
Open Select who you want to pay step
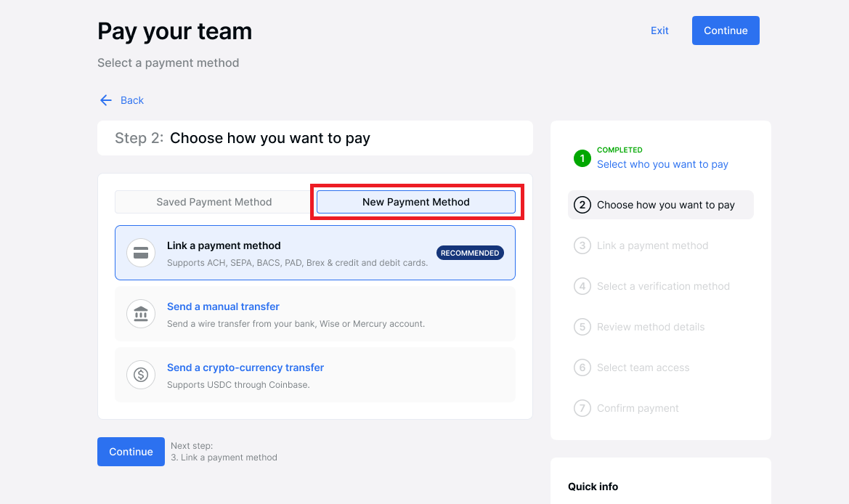[x=662, y=164]
